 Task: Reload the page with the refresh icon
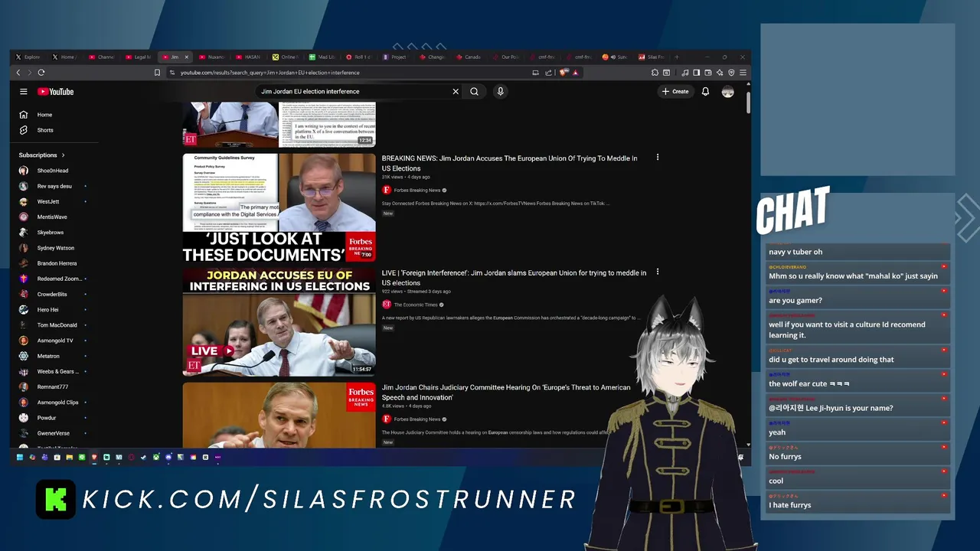click(41, 73)
